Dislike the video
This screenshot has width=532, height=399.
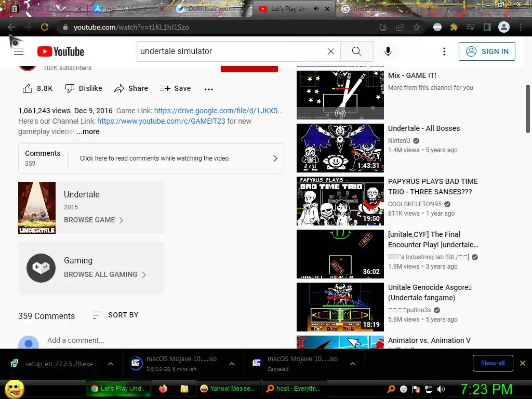click(84, 88)
